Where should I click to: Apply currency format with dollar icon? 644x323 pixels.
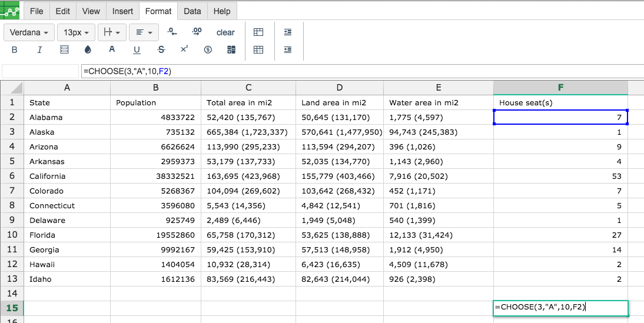[208, 50]
